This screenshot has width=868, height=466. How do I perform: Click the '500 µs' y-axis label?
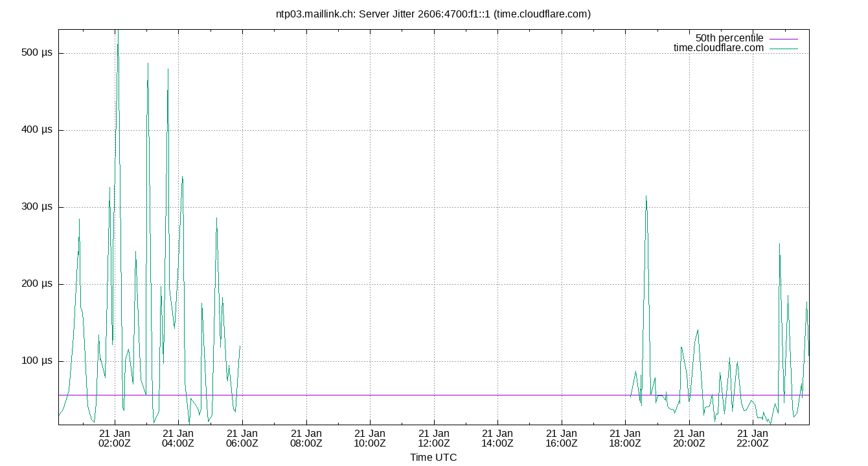37,53
